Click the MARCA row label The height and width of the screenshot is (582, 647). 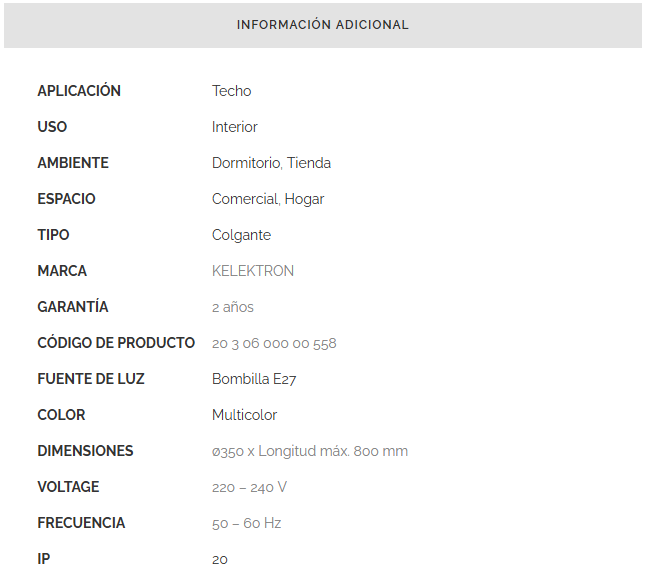[62, 271]
